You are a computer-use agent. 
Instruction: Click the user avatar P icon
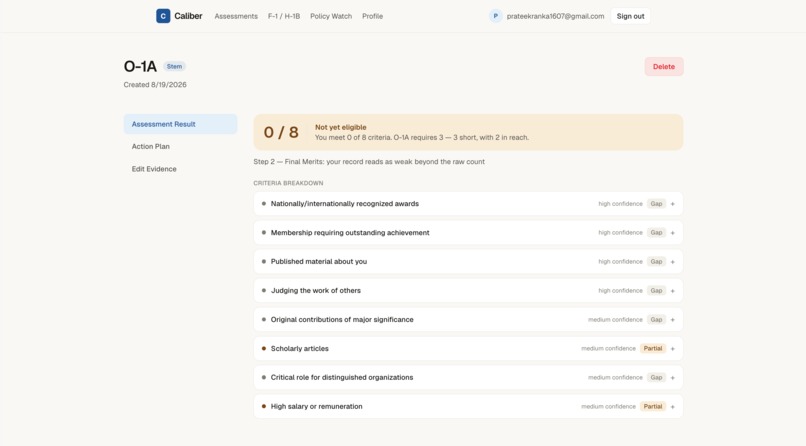(x=496, y=16)
